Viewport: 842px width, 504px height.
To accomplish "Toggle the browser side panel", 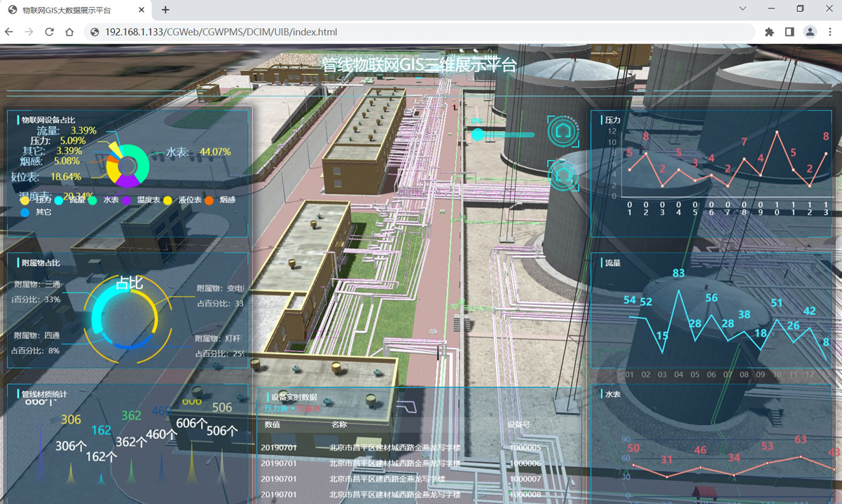I will (x=789, y=31).
